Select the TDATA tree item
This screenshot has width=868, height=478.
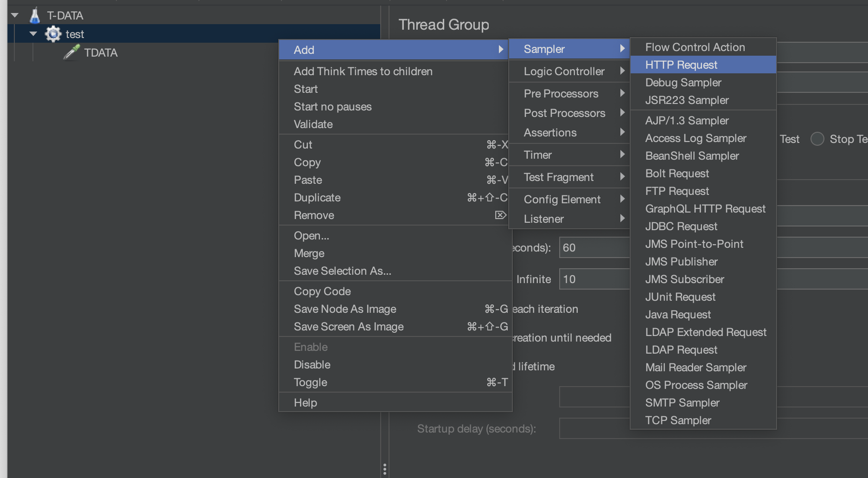point(101,52)
